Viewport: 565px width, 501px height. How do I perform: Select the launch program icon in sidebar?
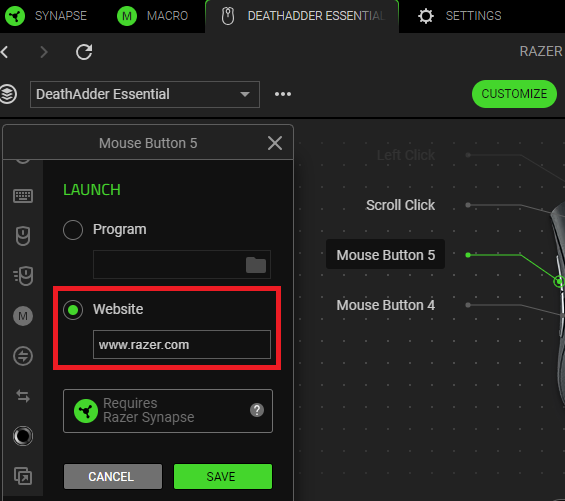23,476
